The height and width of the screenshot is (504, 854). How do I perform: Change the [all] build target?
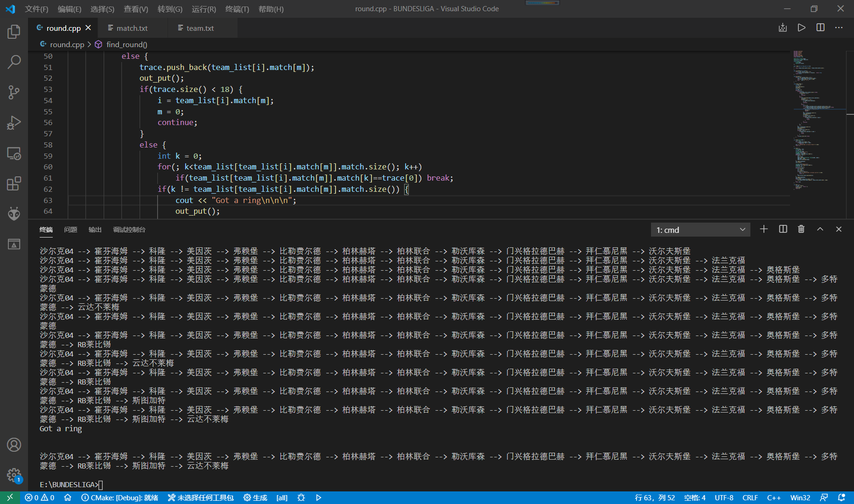coord(282,497)
